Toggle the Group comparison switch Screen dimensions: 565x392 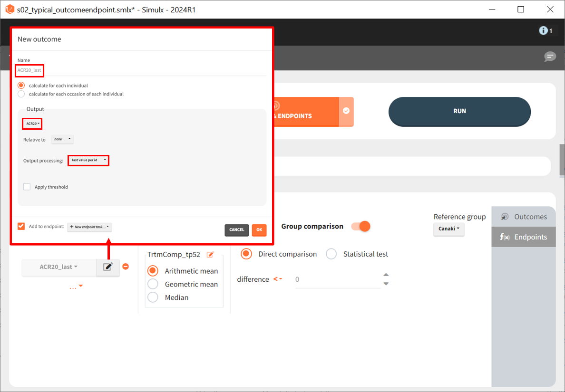(360, 227)
